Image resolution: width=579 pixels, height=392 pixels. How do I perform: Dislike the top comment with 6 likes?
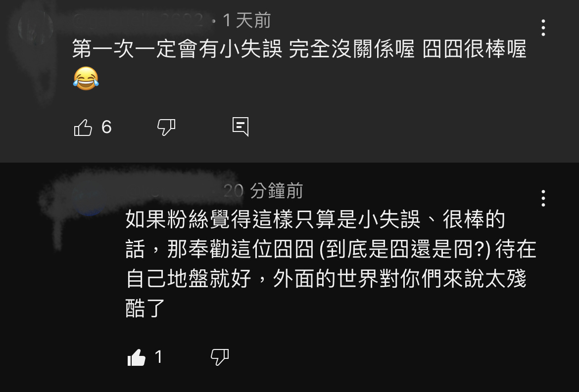[166, 128]
